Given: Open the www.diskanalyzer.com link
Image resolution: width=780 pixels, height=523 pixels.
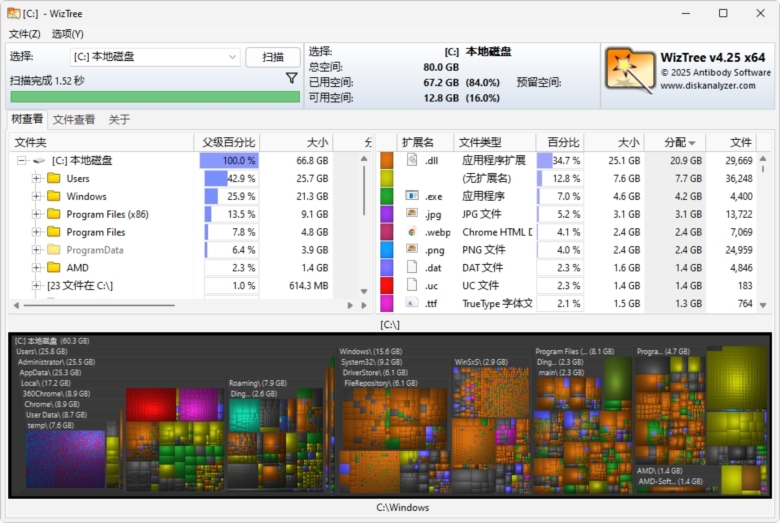Looking at the screenshot, I should pos(708,86).
